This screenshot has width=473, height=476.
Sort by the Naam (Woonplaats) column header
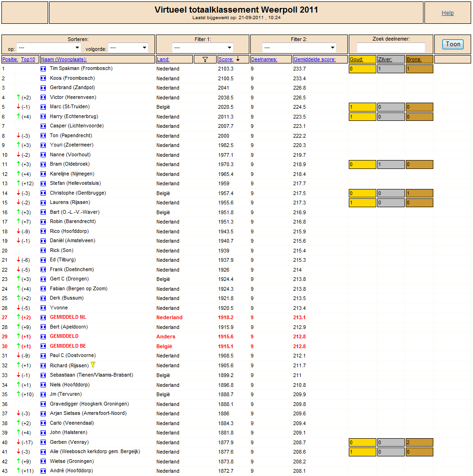64,60
